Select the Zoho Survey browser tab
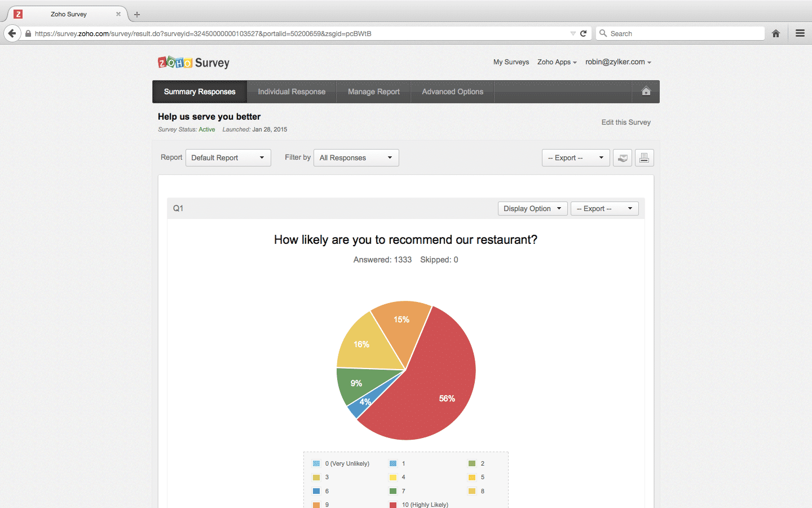 click(69, 14)
